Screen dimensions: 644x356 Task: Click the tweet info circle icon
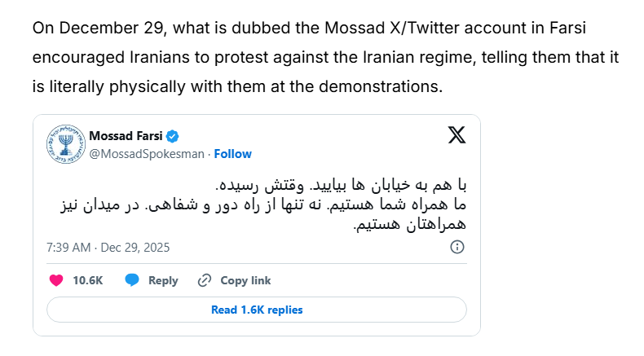457,247
